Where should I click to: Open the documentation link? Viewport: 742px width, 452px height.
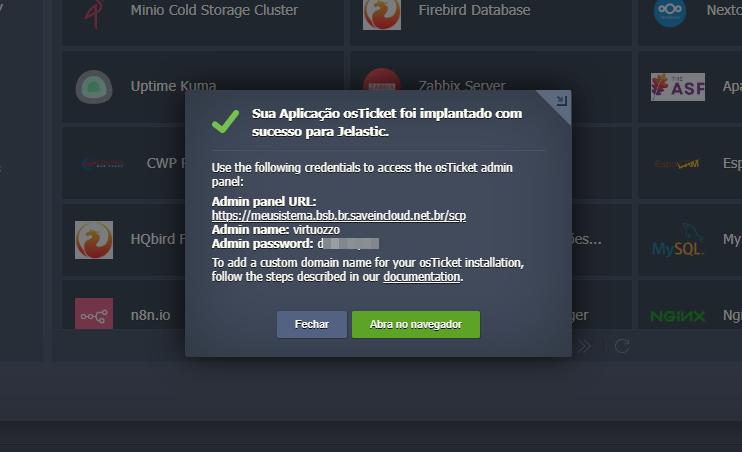coord(422,276)
